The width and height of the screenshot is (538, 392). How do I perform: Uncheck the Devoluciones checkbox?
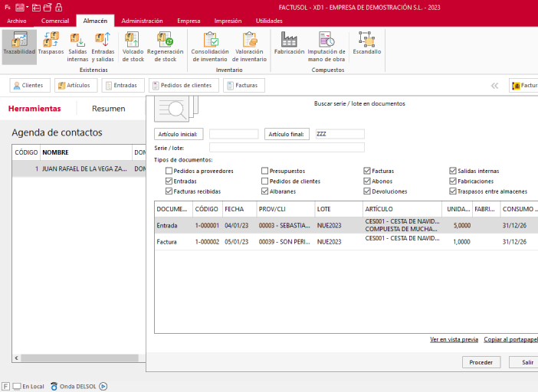[367, 191]
